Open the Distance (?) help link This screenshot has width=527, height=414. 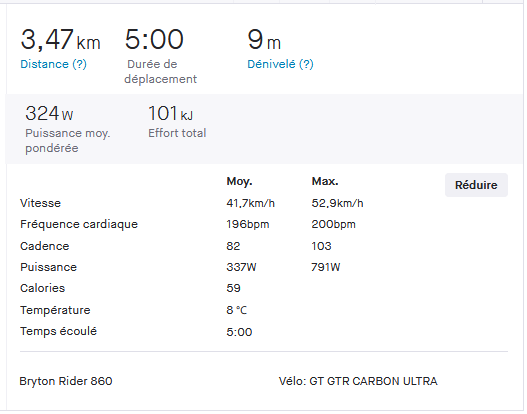[54, 64]
